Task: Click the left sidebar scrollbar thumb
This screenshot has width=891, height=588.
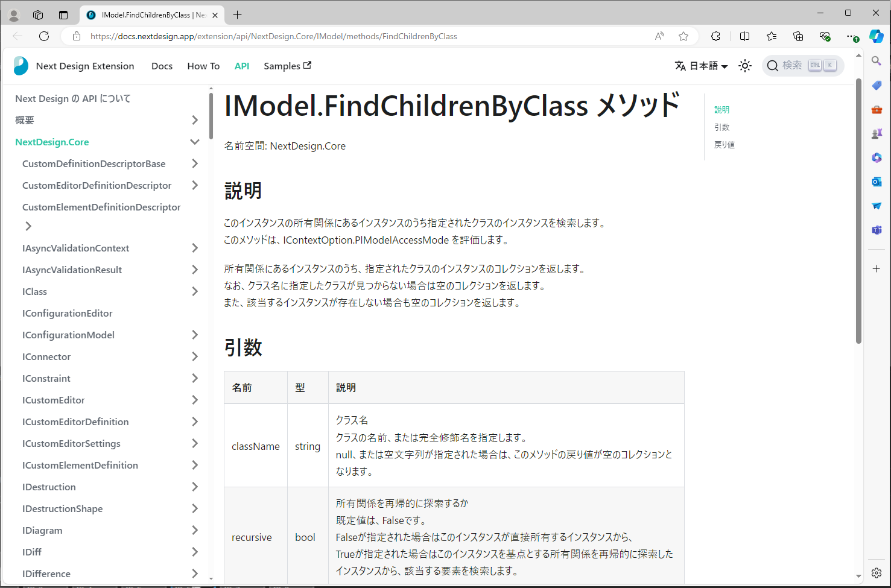Action: point(211,116)
